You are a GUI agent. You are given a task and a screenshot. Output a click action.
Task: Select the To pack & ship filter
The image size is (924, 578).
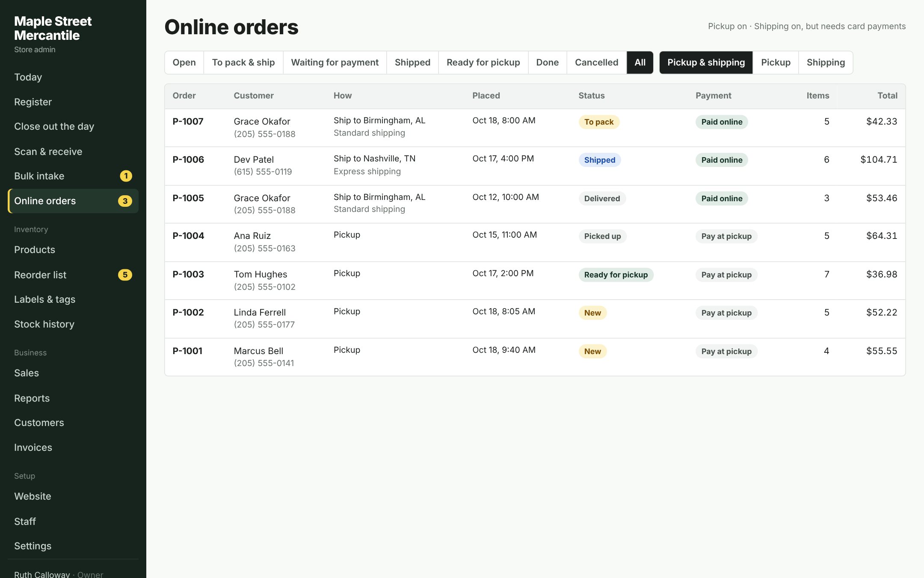[243, 63]
